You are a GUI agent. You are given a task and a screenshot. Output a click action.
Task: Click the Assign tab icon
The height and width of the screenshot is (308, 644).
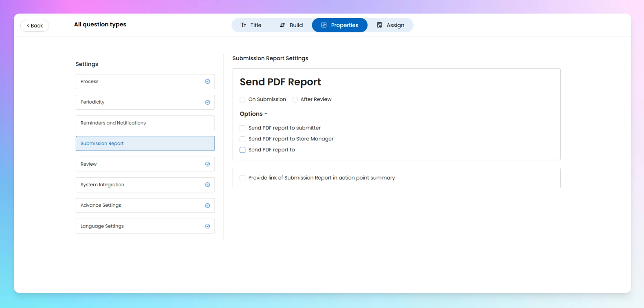click(379, 25)
